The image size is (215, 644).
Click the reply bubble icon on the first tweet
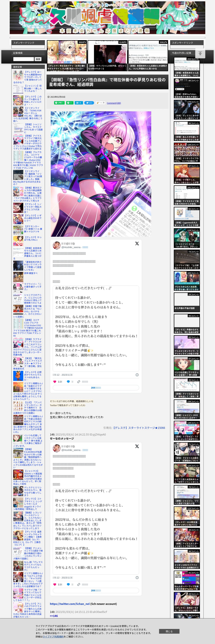coord(68,382)
